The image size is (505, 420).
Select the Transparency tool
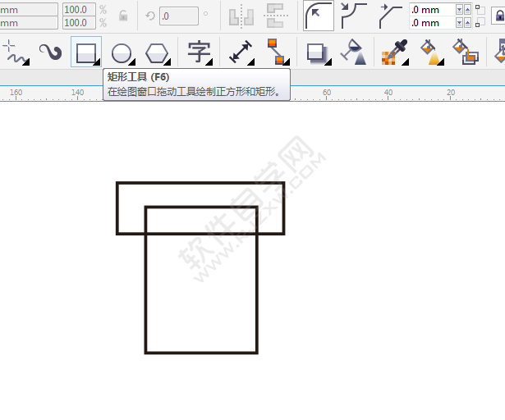point(354,52)
